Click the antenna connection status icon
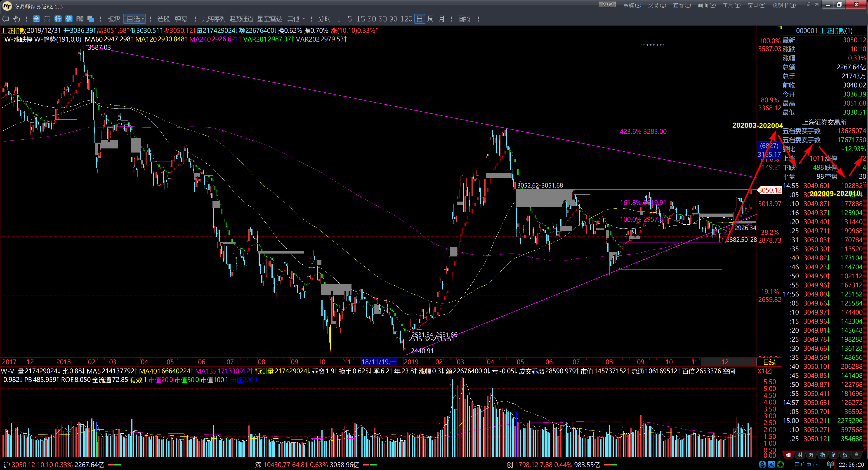The width and height of the screenshot is (868, 470). (830, 465)
